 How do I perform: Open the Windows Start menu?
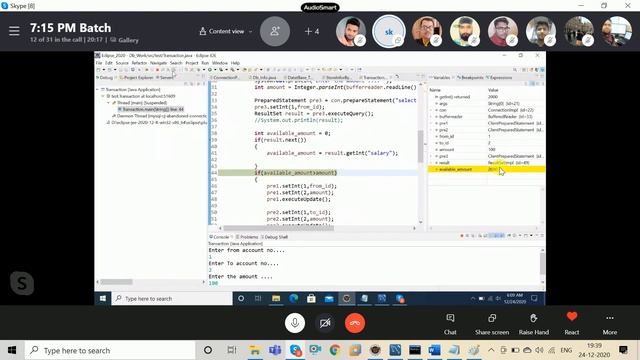(12, 350)
